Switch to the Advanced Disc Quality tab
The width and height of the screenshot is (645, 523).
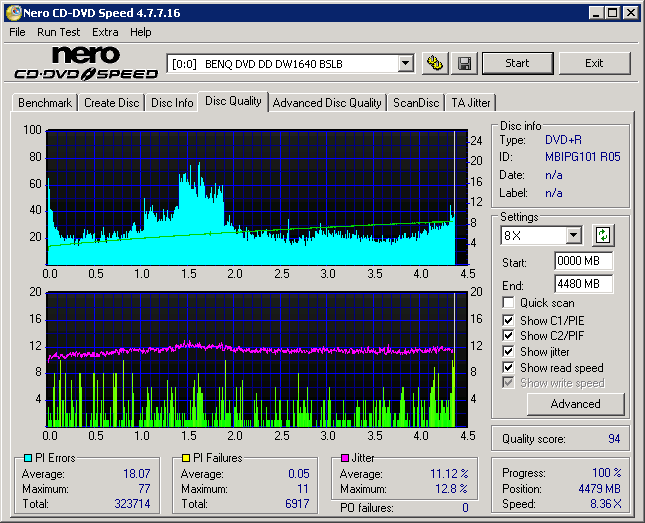[327, 103]
